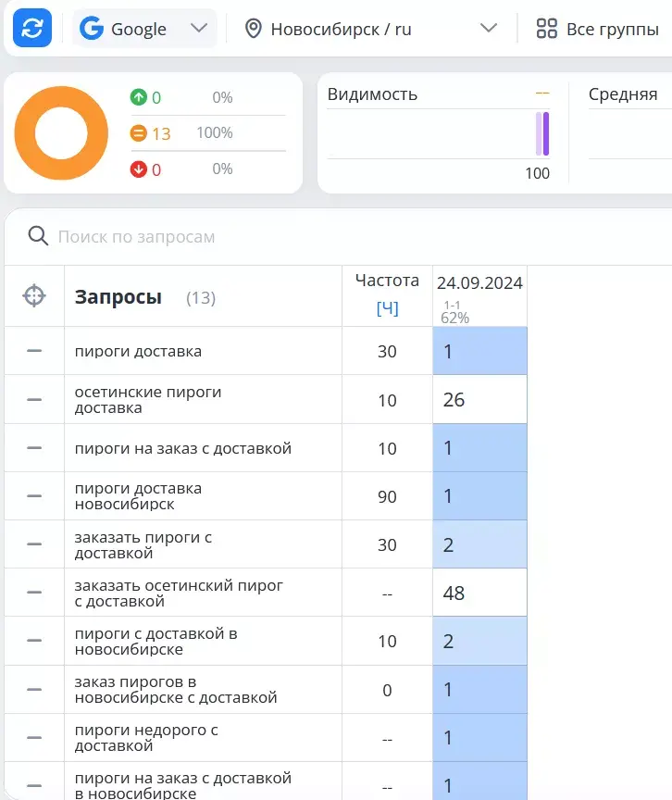Open the Все группы selector
The width and height of the screenshot is (672, 800).
(x=598, y=29)
